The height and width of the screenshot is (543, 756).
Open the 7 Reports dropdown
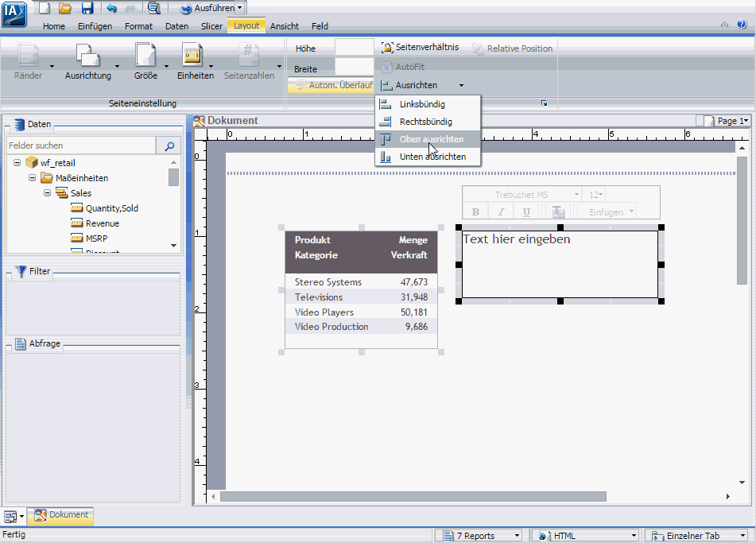pyautogui.click(x=479, y=536)
